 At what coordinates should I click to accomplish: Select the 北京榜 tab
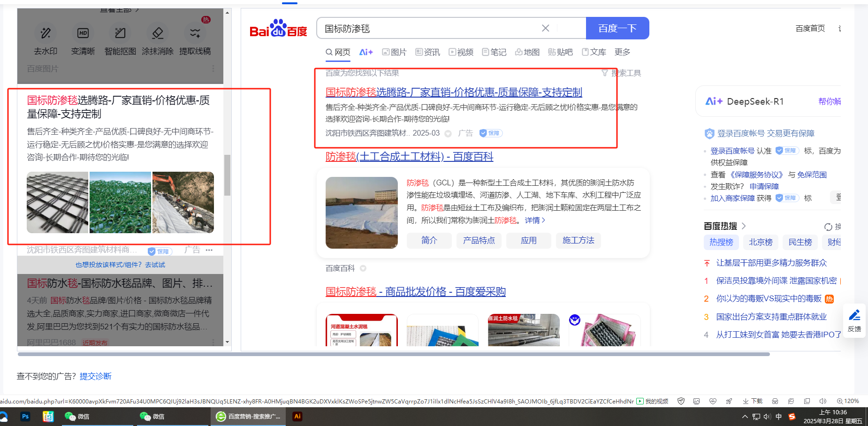click(761, 242)
